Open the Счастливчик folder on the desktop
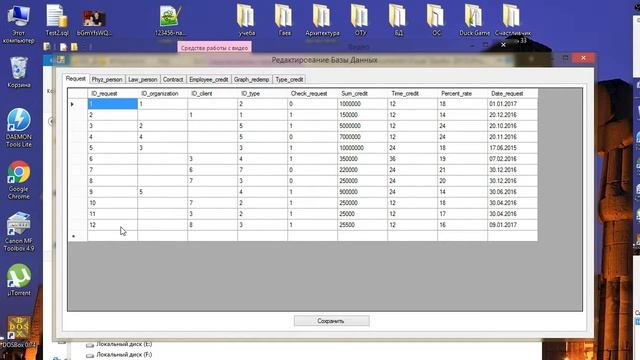Image resolution: width=640 pixels, height=360 pixels. pos(512,20)
